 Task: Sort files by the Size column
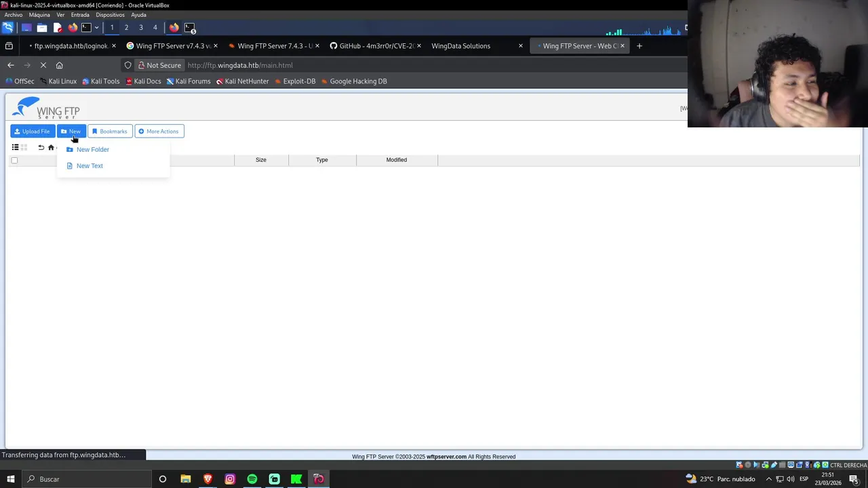point(261,160)
